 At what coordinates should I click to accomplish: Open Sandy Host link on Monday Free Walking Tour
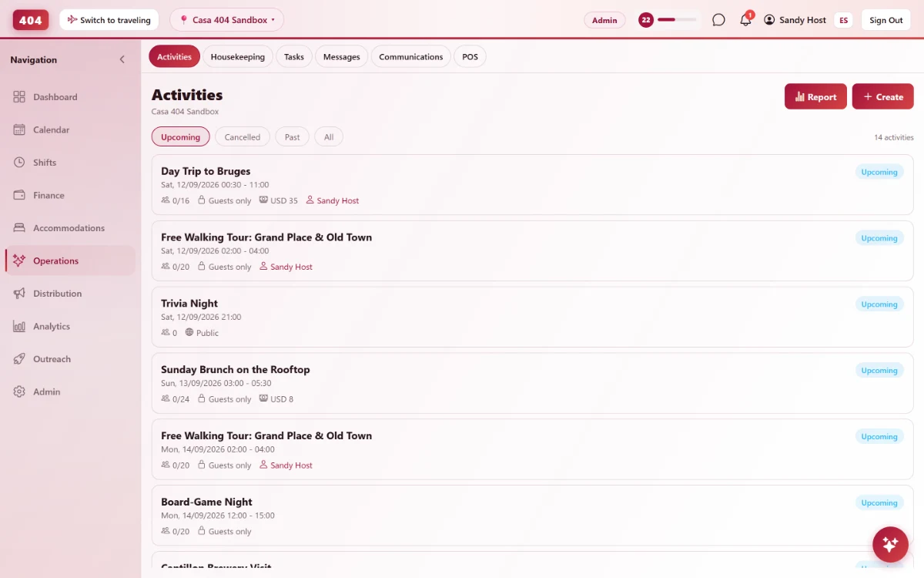[286, 465]
